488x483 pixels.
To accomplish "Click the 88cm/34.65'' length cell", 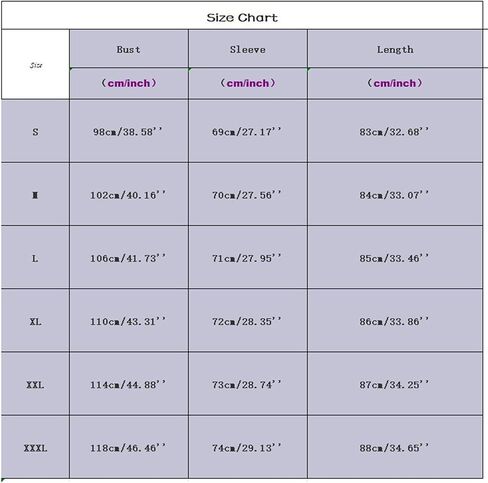I will point(395,447).
